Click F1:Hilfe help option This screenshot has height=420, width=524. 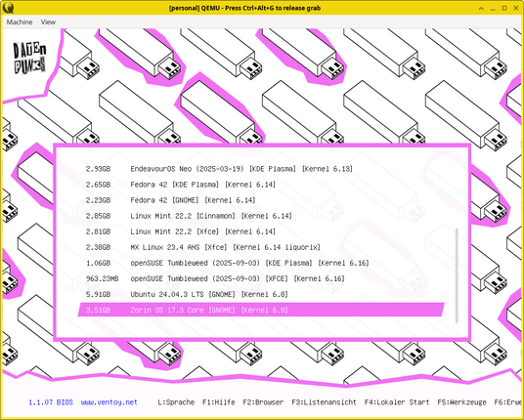[x=219, y=402]
